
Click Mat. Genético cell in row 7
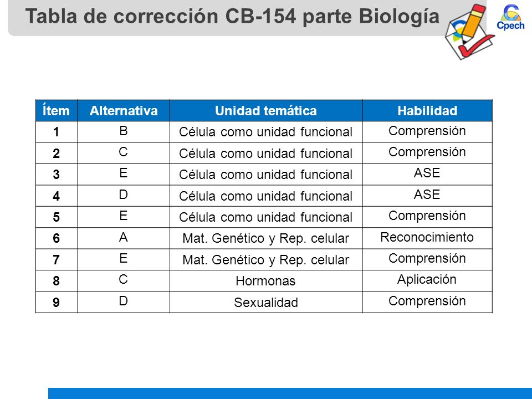pos(266,259)
